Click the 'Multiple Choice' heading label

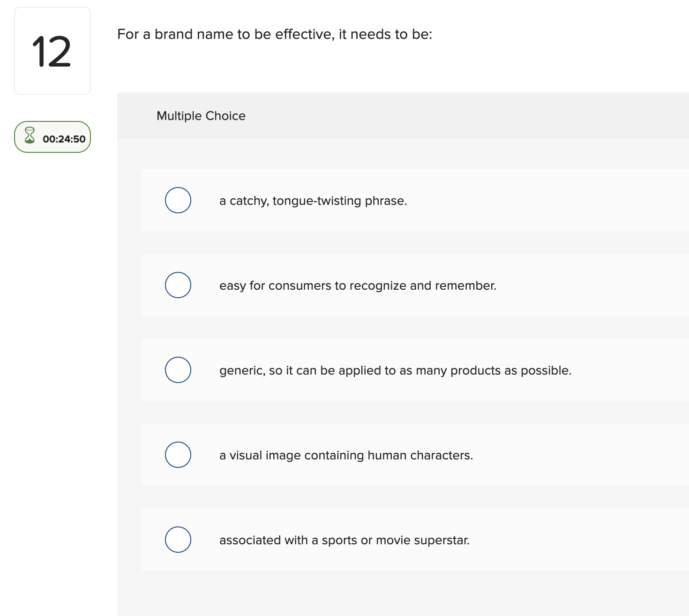201,116
